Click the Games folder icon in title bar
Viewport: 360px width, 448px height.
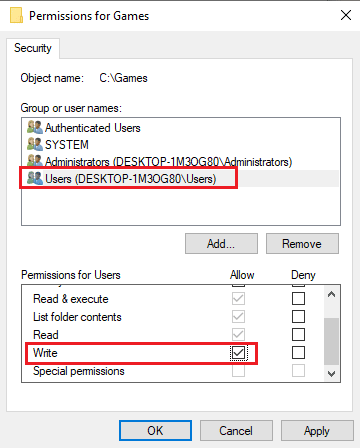tap(16, 16)
